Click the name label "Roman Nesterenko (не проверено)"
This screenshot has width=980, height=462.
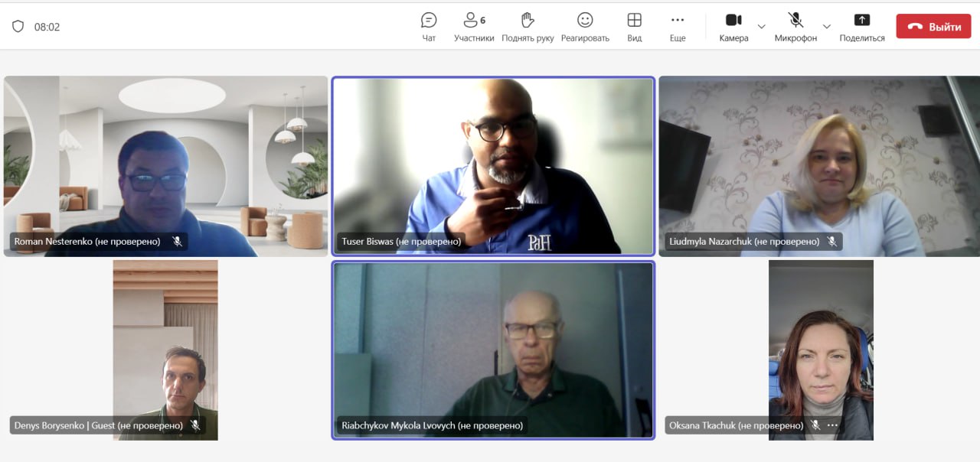pyautogui.click(x=87, y=242)
